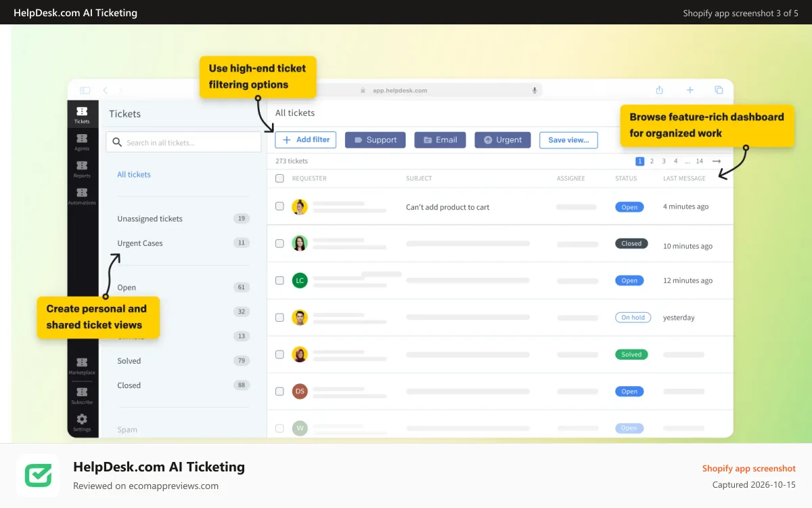Image resolution: width=812 pixels, height=508 pixels.
Task: Sort by Assignee column header
Action: coord(570,179)
